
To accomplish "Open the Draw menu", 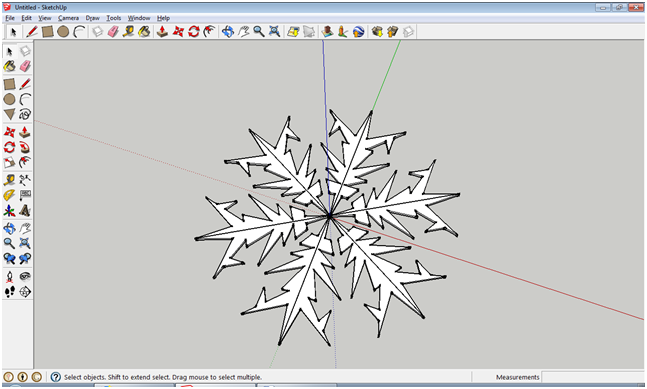I will 92,18.
